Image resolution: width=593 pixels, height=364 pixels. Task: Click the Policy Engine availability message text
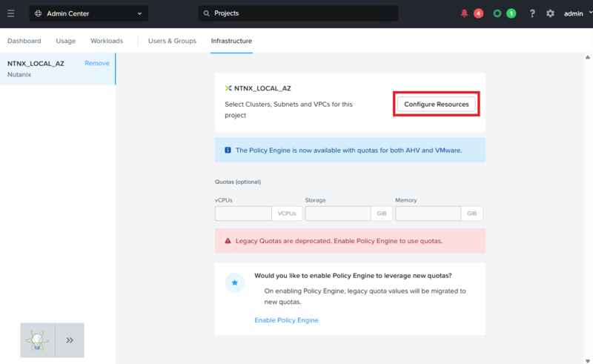click(x=348, y=150)
